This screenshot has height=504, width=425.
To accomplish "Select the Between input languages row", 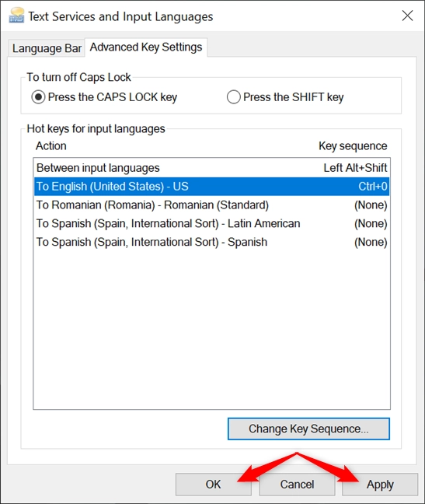I will 211,168.
